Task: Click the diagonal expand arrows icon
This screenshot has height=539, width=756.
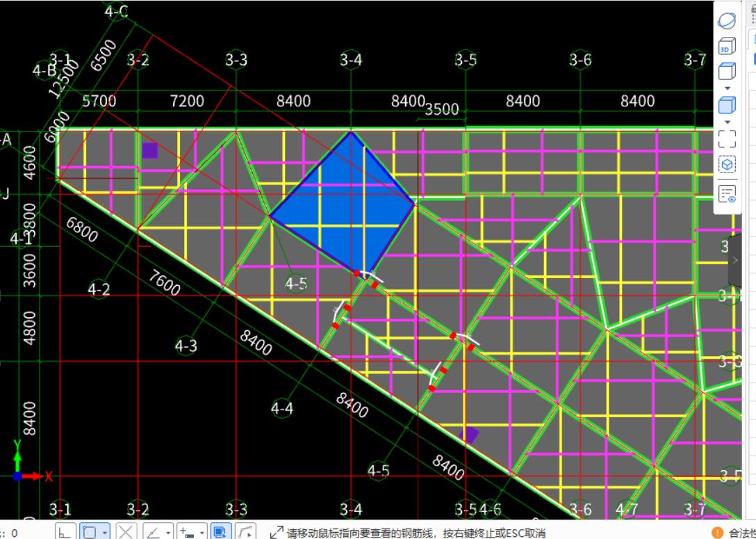Action: 277,532
